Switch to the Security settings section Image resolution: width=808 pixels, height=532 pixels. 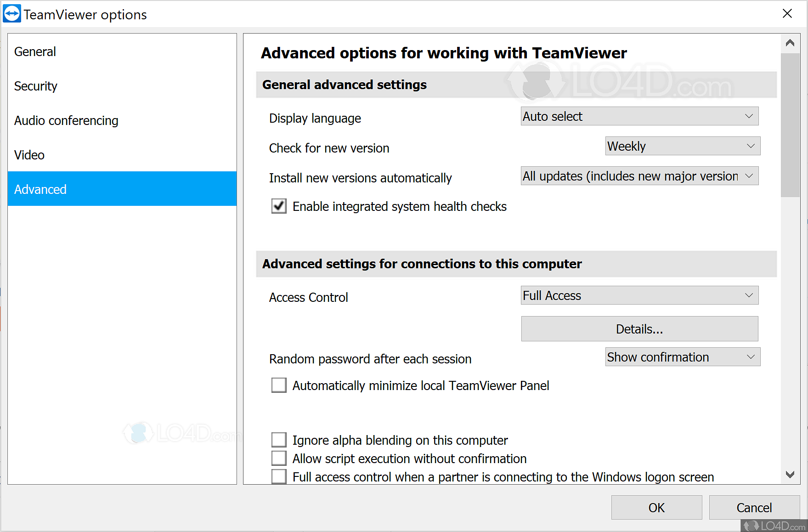36,86
